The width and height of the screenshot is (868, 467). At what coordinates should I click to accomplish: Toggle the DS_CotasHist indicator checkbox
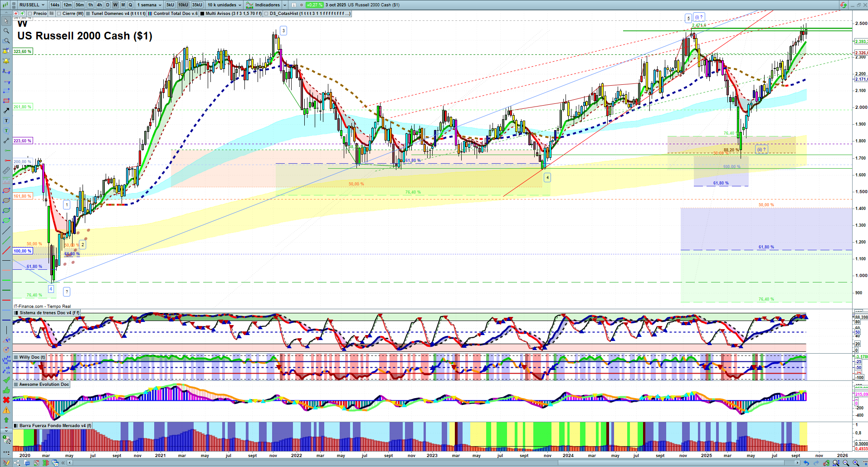266,14
